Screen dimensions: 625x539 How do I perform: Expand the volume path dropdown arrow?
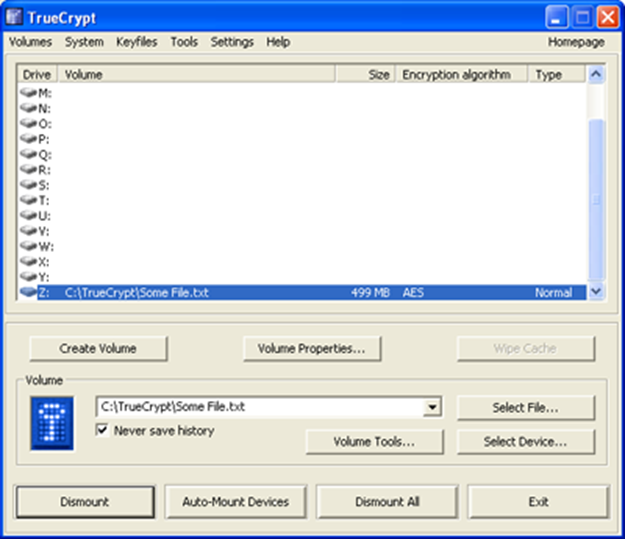[432, 407]
